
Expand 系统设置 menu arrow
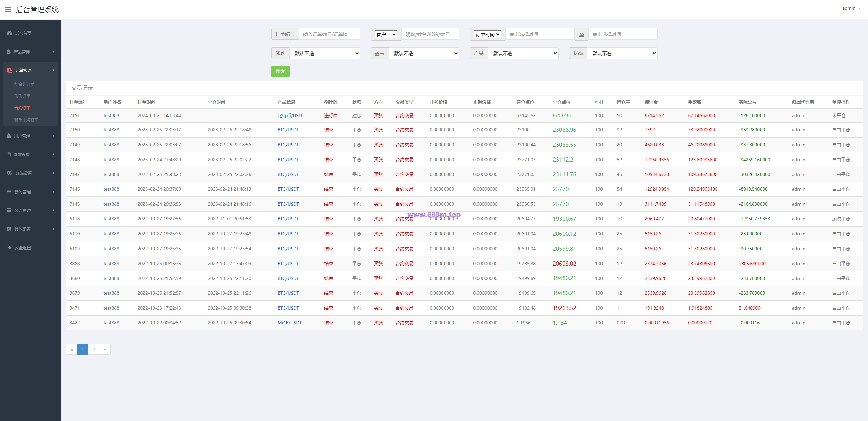tap(54, 173)
